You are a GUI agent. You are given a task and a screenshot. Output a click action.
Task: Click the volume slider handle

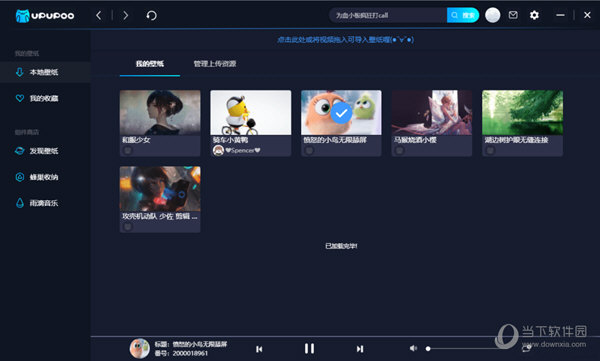pyautogui.click(x=428, y=348)
